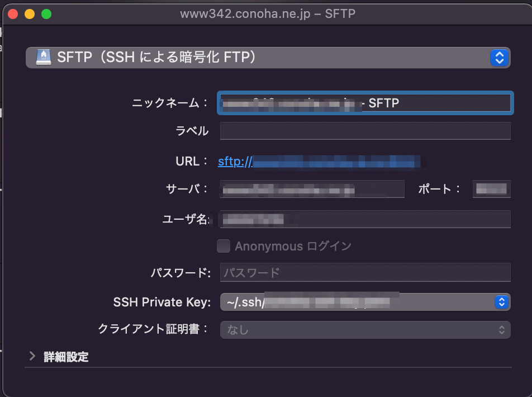Open the SSH Private Key dropdown arrows

502,302
